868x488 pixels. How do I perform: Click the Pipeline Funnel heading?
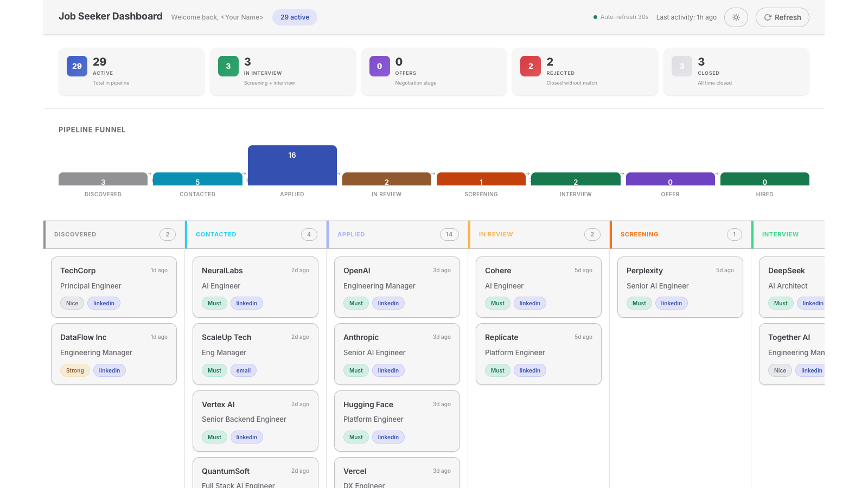tap(92, 130)
